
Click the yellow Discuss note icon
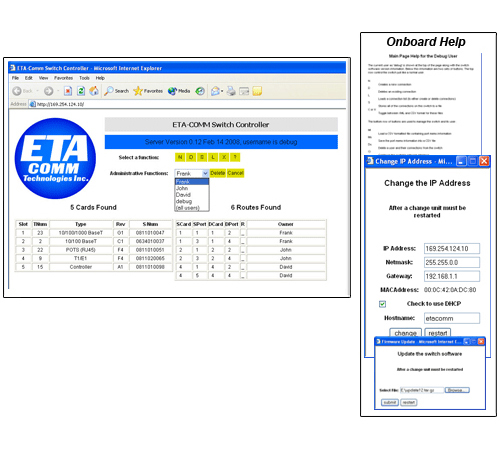[x=257, y=91]
